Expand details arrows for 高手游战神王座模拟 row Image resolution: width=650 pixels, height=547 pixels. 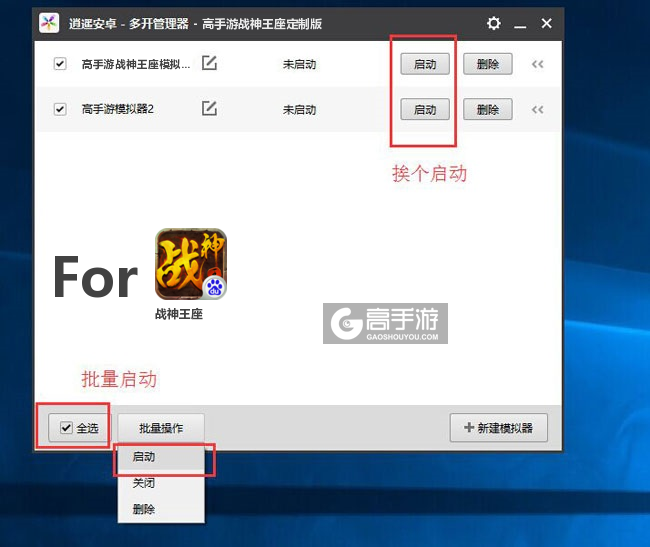tap(538, 64)
